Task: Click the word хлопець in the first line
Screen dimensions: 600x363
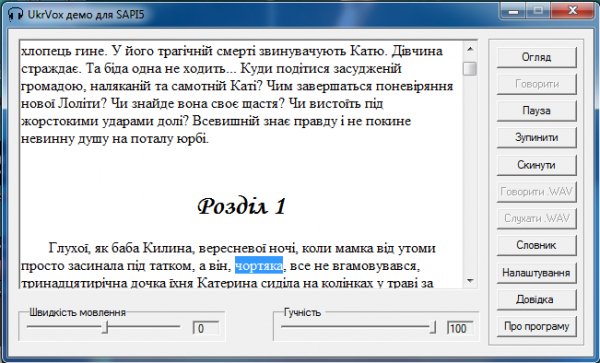Action: pos(46,51)
